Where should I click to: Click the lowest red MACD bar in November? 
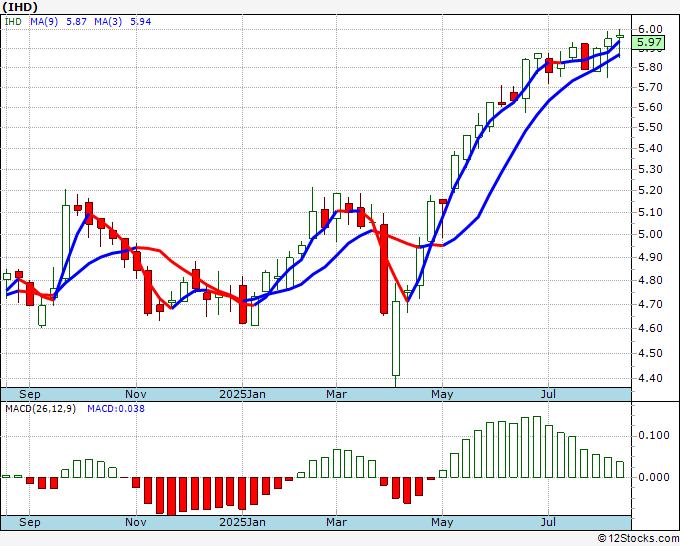(x=172, y=497)
